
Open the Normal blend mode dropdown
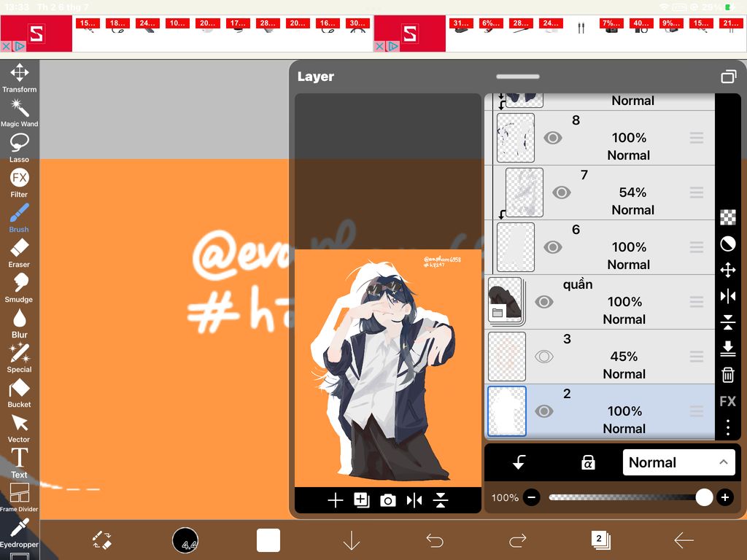678,462
